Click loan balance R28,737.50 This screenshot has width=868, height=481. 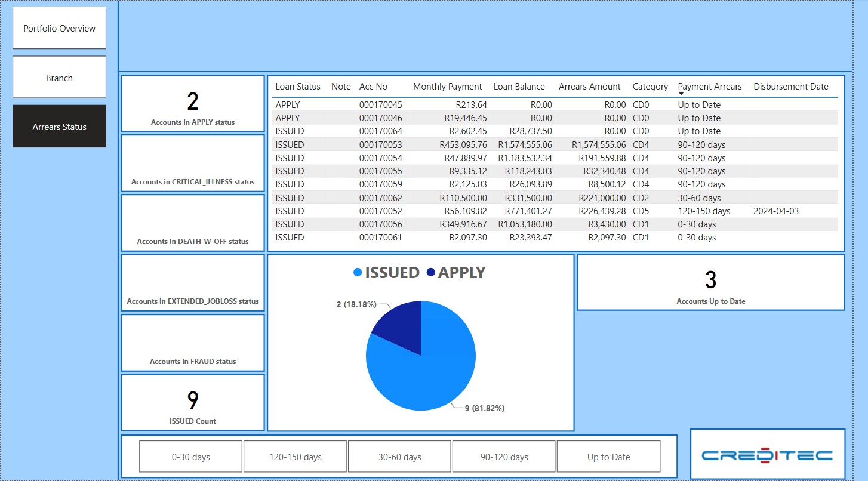click(531, 131)
